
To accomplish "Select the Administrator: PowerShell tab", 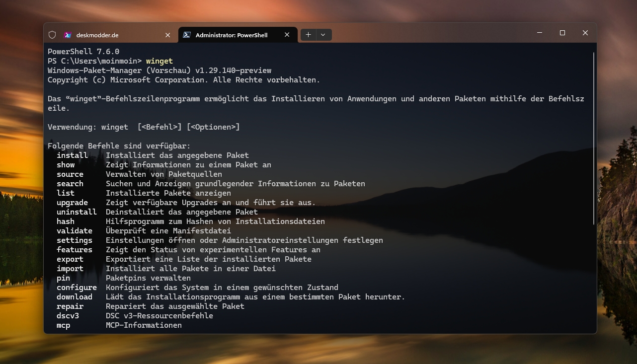I will point(232,35).
